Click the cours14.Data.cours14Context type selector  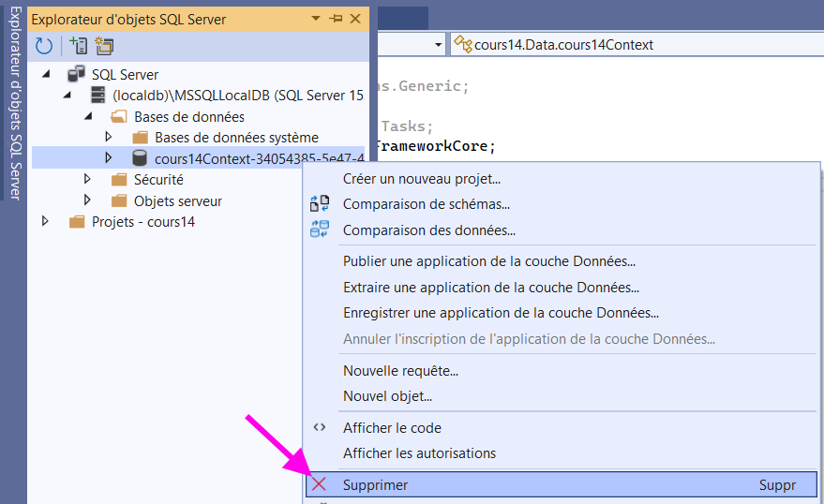point(637,45)
